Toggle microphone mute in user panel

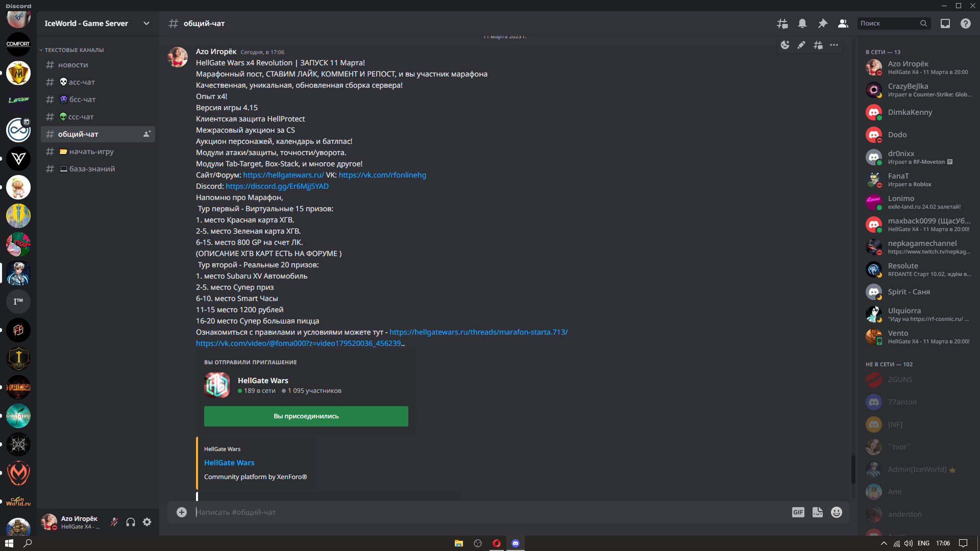point(114,522)
